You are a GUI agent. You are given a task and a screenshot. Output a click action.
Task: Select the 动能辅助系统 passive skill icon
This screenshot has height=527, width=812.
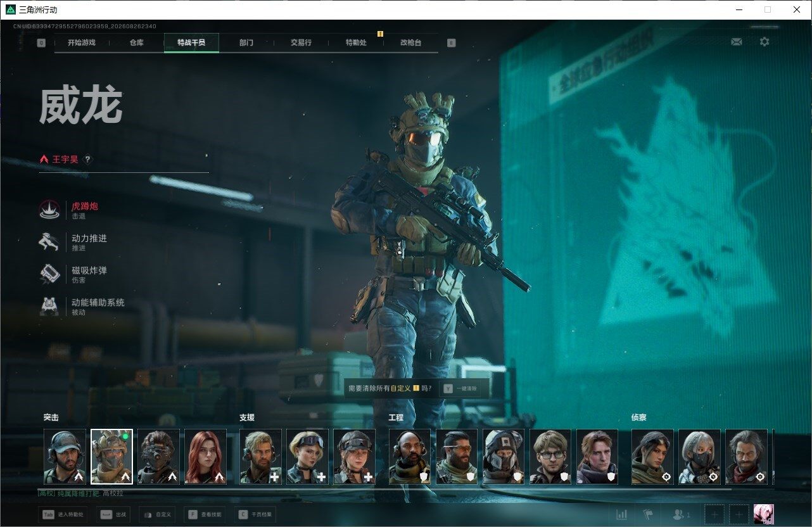click(x=49, y=307)
